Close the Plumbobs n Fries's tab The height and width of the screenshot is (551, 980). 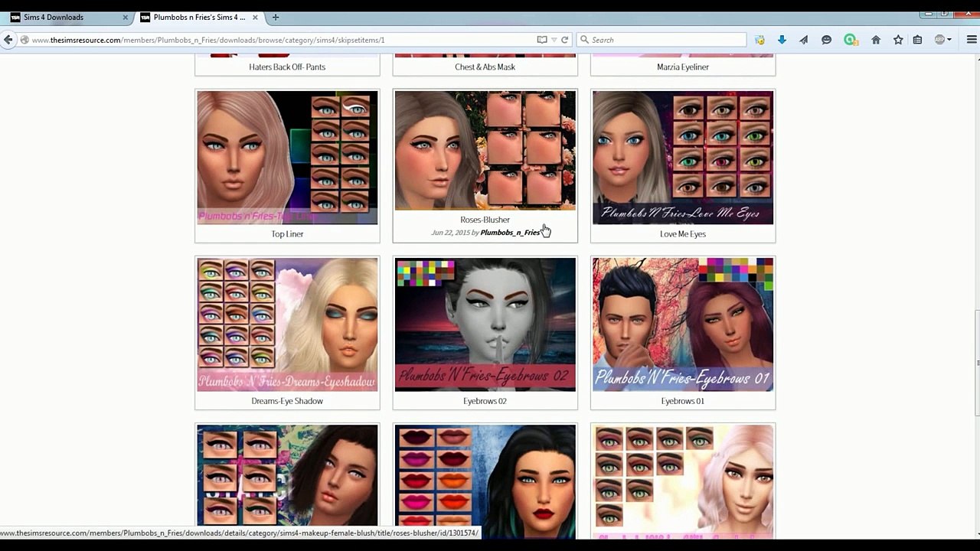tap(255, 17)
